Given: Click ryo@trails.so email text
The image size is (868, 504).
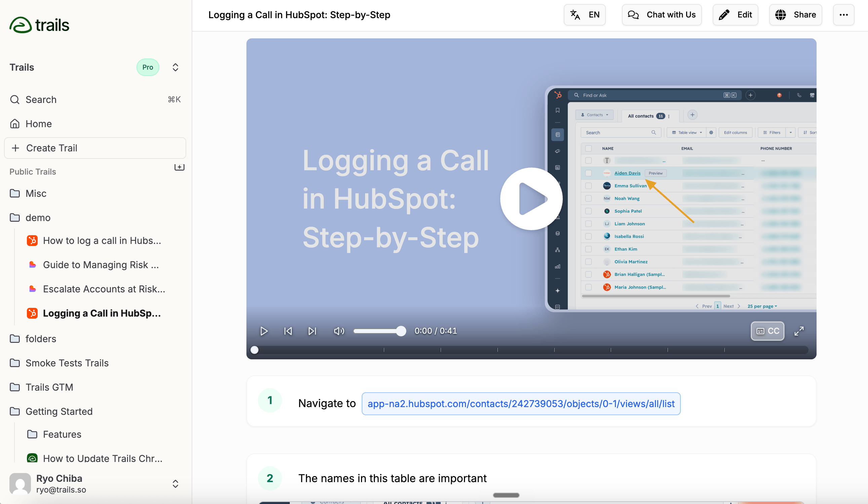Looking at the screenshot, I should tap(61, 490).
